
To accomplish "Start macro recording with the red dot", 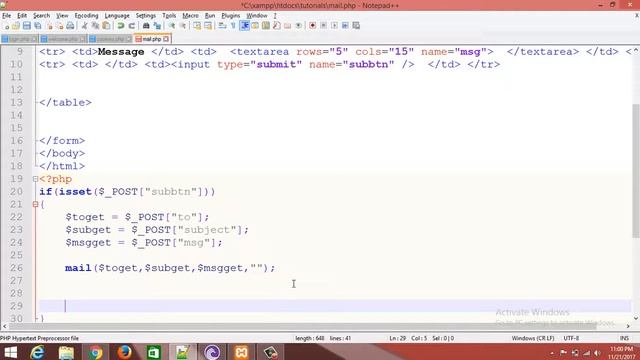I will click(312, 26).
